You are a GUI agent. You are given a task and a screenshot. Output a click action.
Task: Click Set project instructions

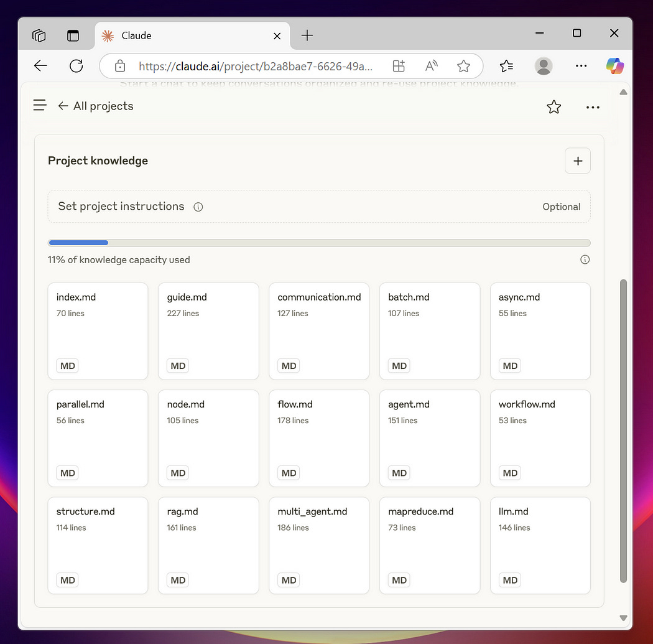pyautogui.click(x=121, y=207)
